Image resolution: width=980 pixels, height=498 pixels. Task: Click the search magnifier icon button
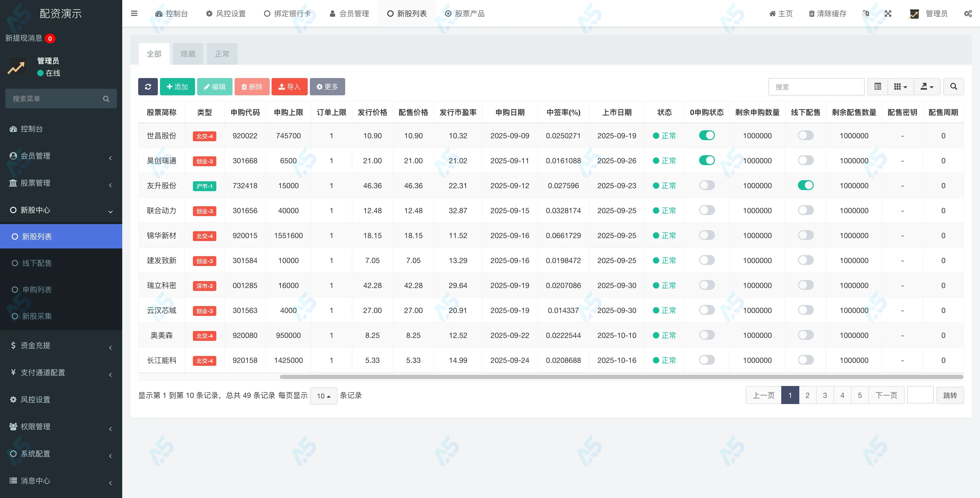point(953,87)
